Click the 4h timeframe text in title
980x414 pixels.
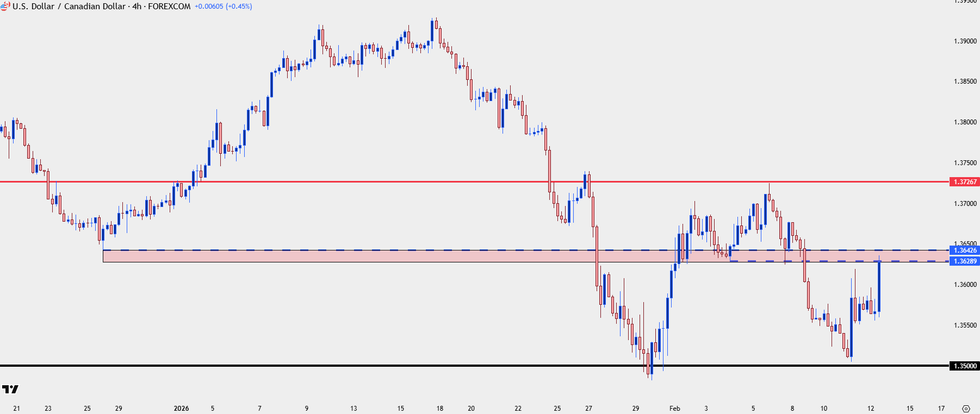[x=137, y=7]
